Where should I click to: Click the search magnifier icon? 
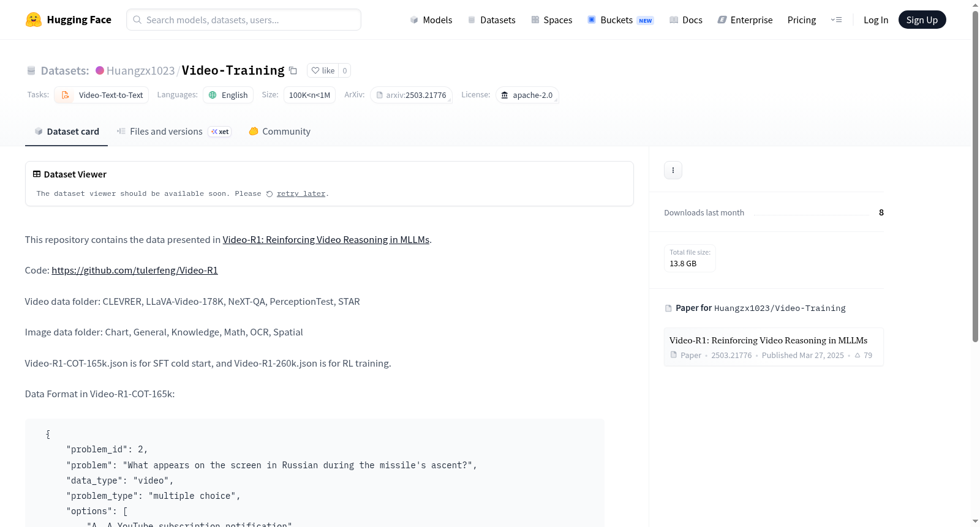point(137,20)
